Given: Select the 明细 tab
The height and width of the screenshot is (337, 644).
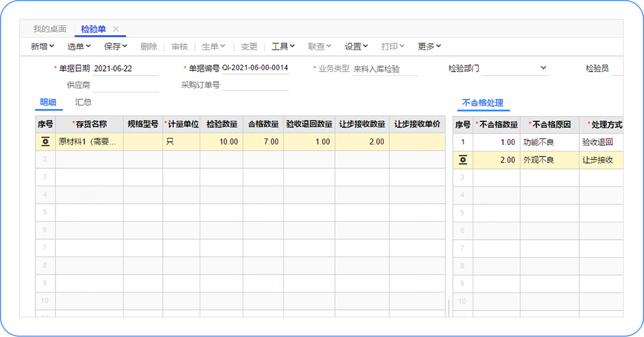Looking at the screenshot, I should click(x=48, y=102).
